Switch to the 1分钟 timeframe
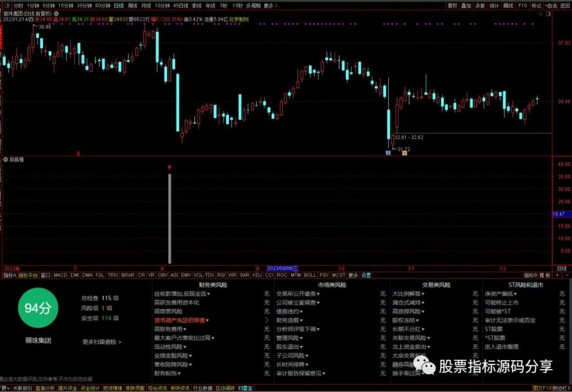Viewport: 572px width, 392px height. pos(33,5)
